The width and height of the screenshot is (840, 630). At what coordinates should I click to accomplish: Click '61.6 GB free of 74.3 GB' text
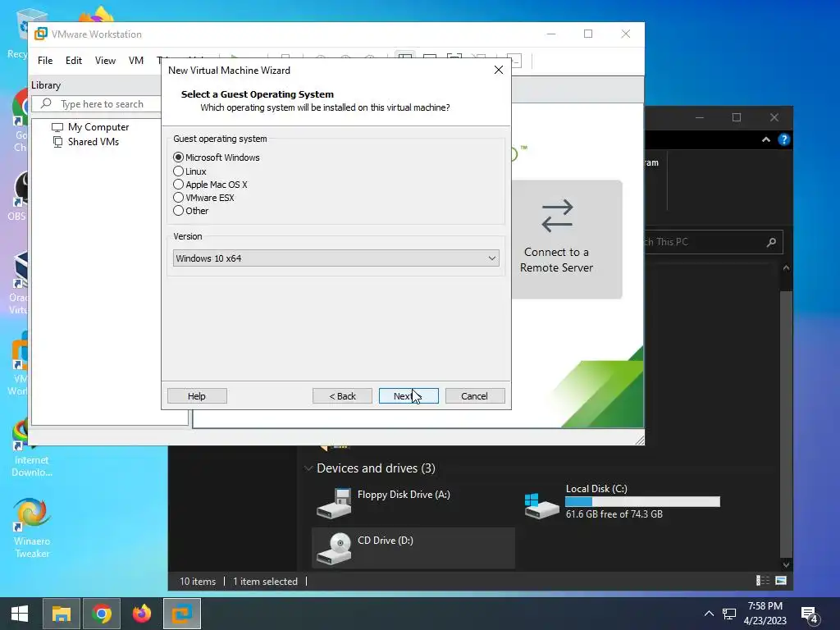pyautogui.click(x=614, y=514)
